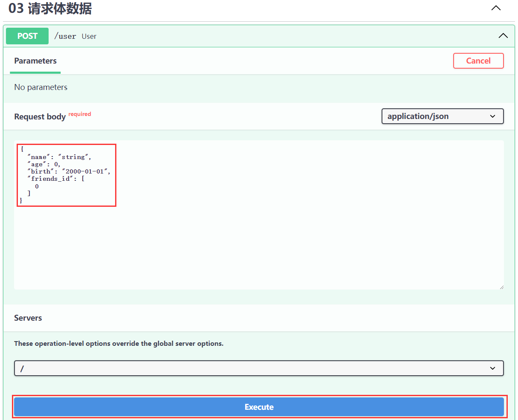Click the Servers heading

pyautogui.click(x=28, y=318)
